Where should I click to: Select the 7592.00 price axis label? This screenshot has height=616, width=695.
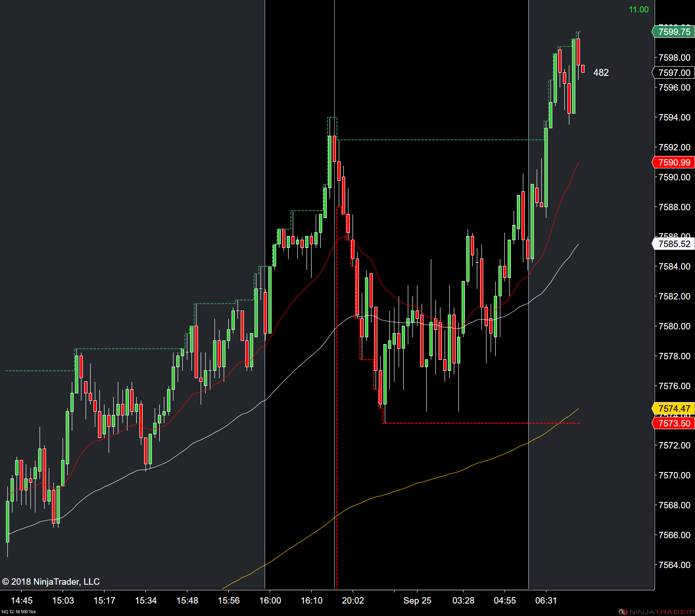[x=674, y=147]
